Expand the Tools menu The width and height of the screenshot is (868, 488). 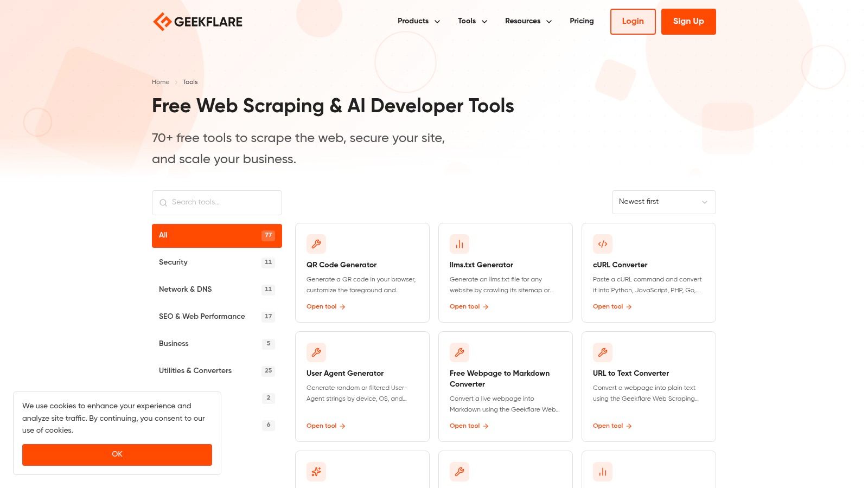point(473,21)
